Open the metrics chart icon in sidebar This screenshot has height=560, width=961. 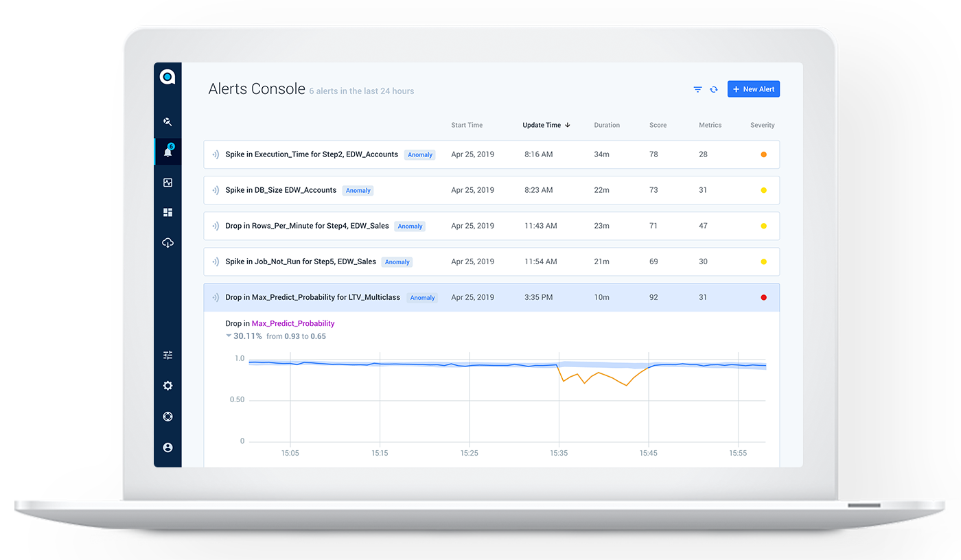167,183
